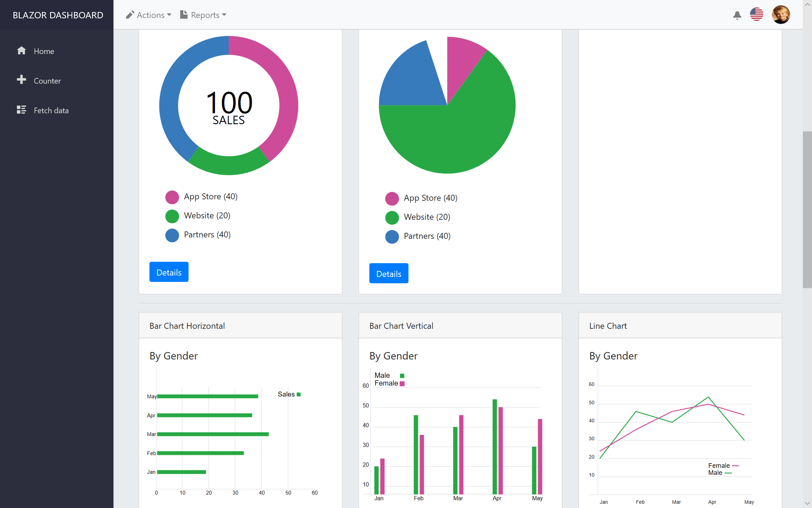Click the pencil icon beside Actions
Screen dimensions: 812x508
(130, 15)
